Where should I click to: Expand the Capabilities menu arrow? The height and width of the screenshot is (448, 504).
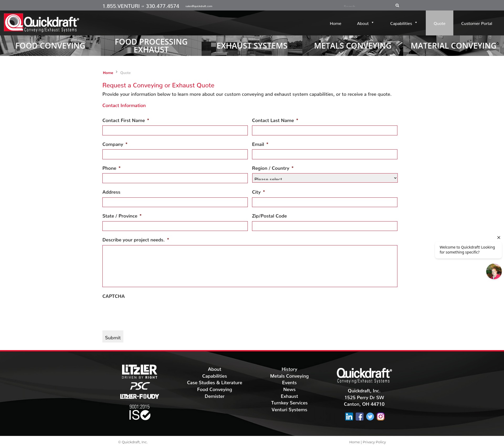click(x=416, y=23)
